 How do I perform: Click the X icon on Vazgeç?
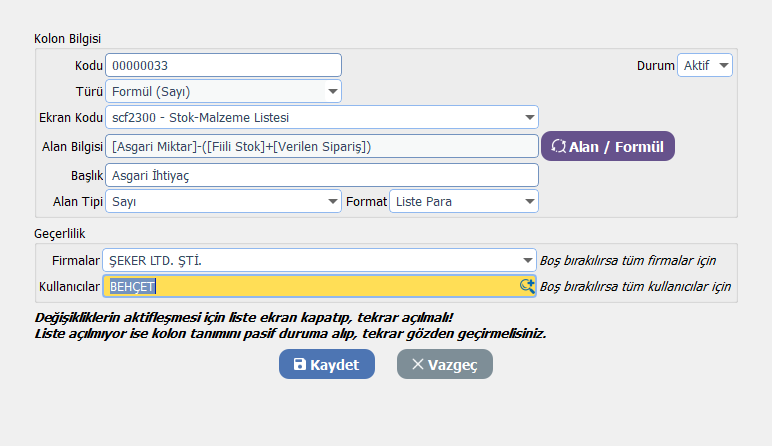tap(418, 365)
